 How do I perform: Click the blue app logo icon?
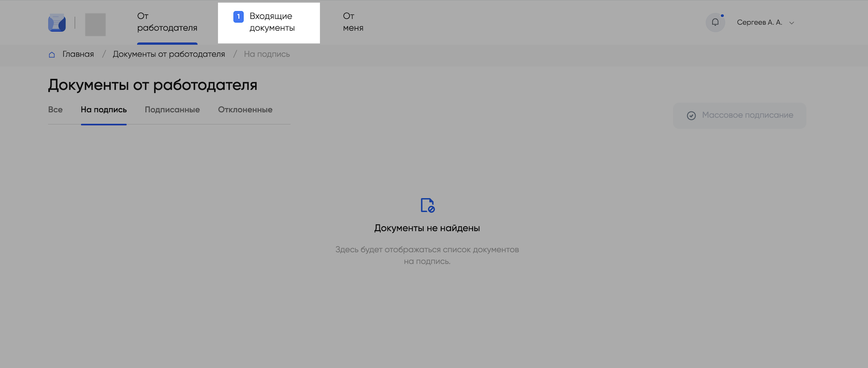(57, 23)
